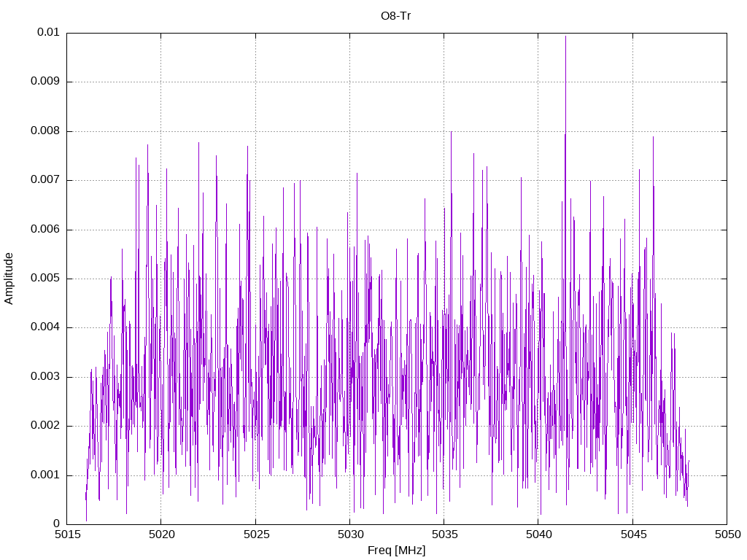
Task: Click the 5030 x-axis tick label
Action: (x=351, y=534)
